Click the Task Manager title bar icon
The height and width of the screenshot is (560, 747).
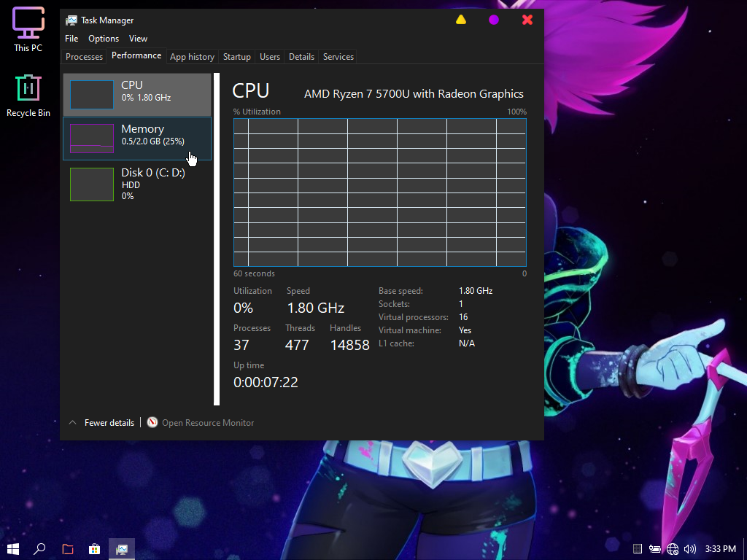(71, 20)
